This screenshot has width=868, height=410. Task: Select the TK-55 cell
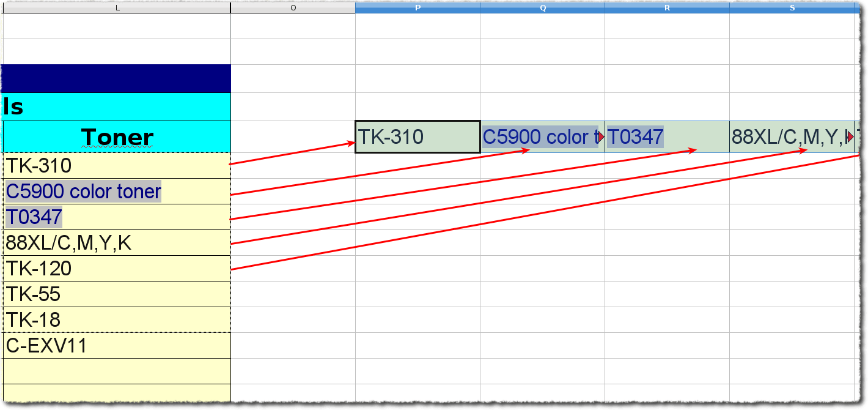116,294
